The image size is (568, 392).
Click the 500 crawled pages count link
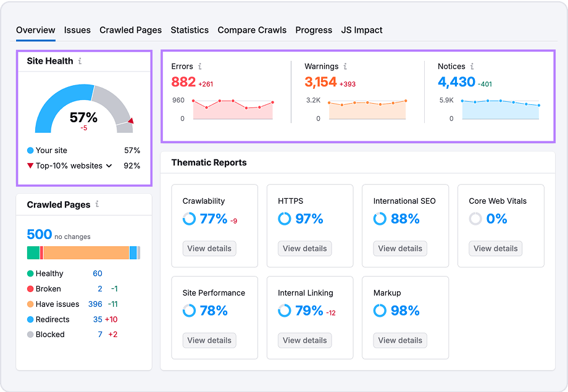click(x=38, y=235)
